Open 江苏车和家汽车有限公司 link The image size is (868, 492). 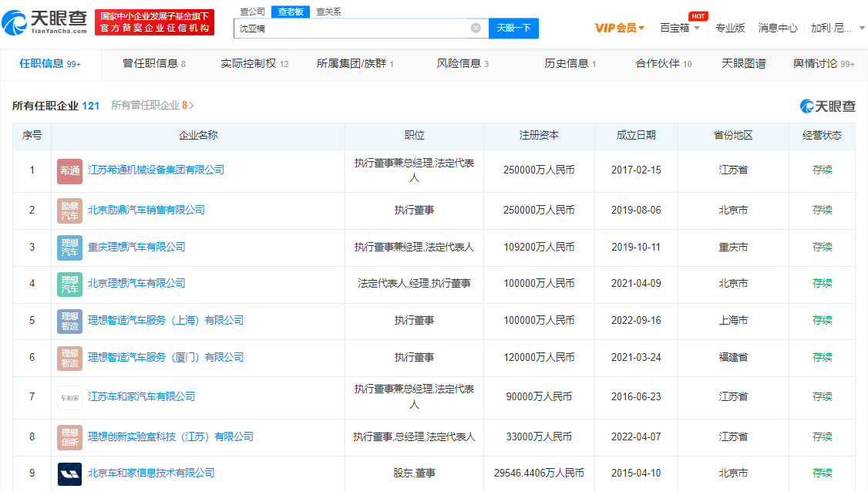[141, 396]
